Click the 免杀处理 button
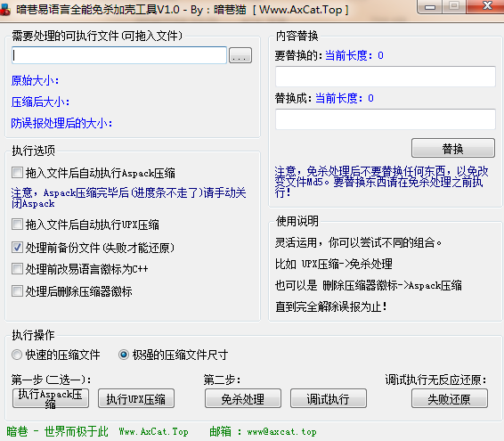This screenshot has width=504, height=441. coord(243,398)
